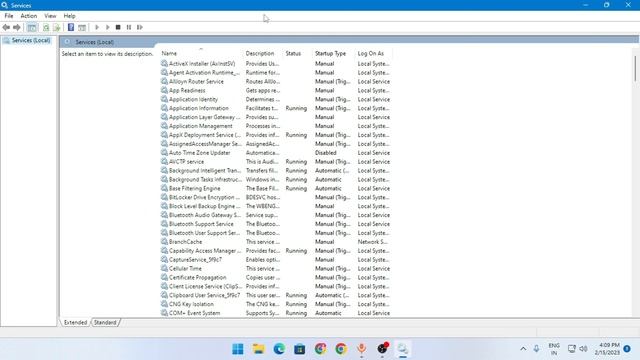Select the App Readiness service
The width and height of the screenshot is (640, 360).
[276, 90]
